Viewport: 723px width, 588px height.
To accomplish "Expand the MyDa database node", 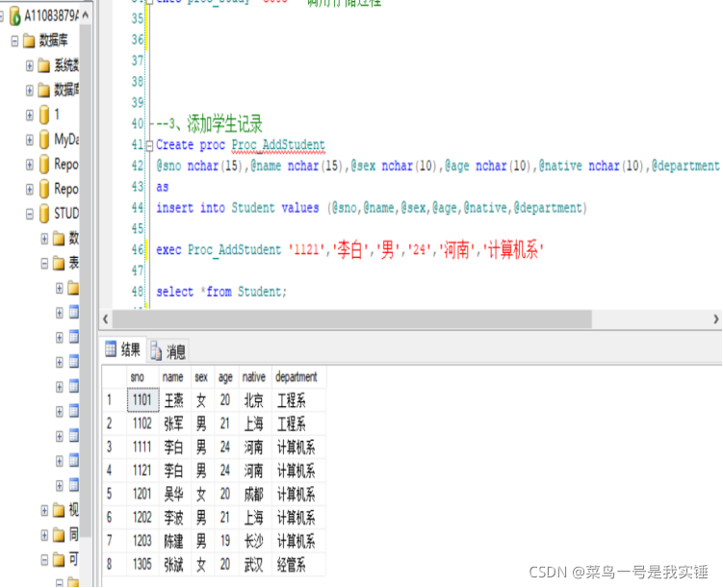I will coord(30,140).
